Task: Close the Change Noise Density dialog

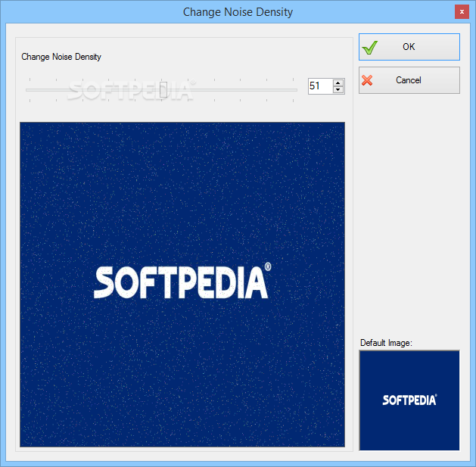Action: click(x=462, y=12)
